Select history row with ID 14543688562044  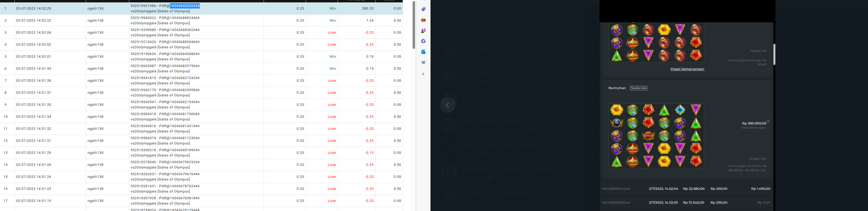point(686,203)
